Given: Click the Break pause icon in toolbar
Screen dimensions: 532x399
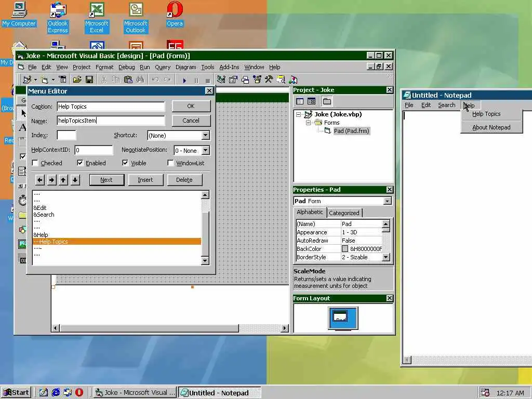Looking at the screenshot, I should pos(196,81).
